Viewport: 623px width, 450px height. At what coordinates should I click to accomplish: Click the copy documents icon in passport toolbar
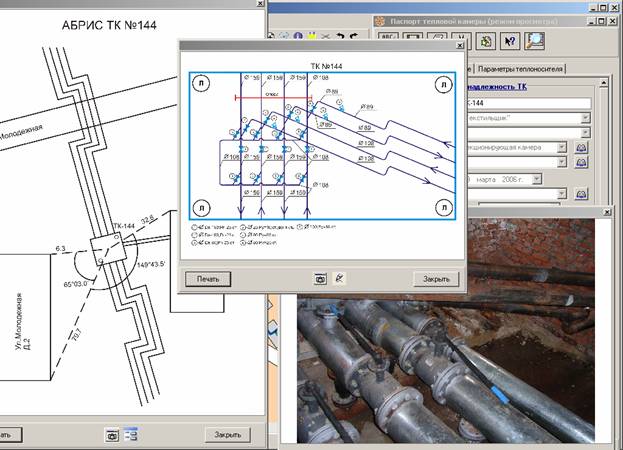pyautogui.click(x=485, y=41)
